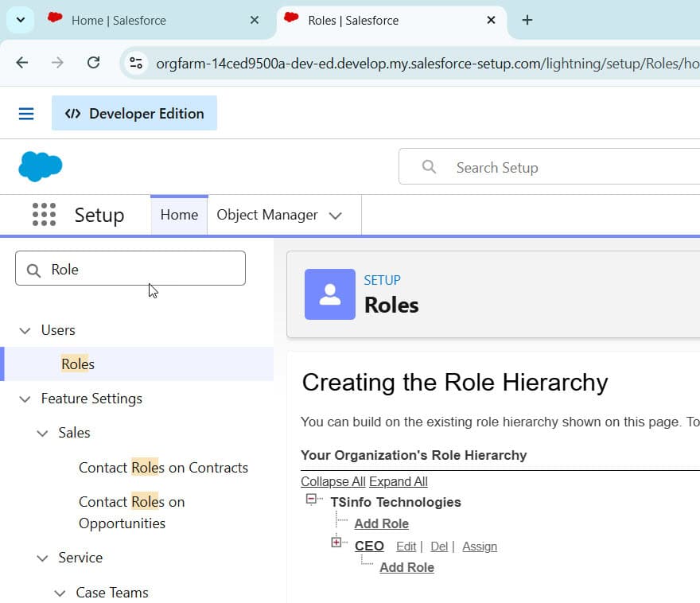This screenshot has width=700, height=603.
Task: Click the Case Teams label
Action: [x=112, y=593]
